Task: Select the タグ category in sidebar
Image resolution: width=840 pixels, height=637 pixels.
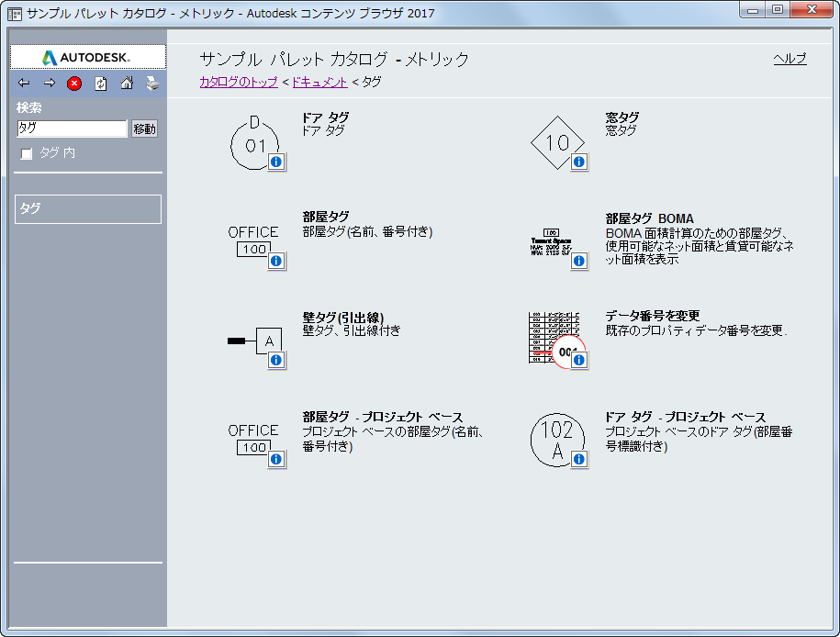Action: click(x=88, y=209)
